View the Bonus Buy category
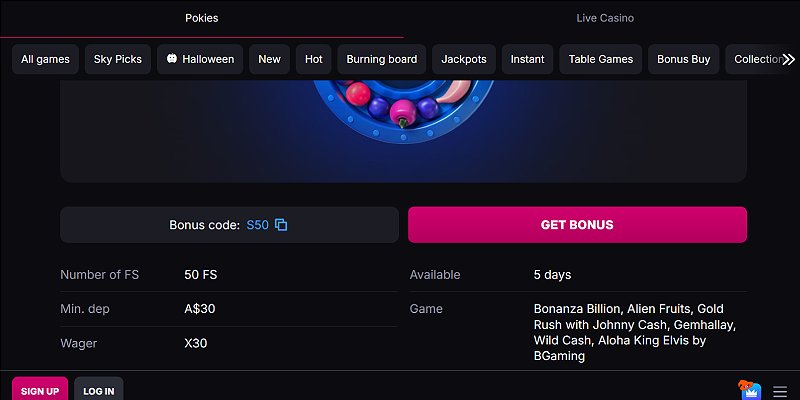The image size is (800, 400). 683,59
